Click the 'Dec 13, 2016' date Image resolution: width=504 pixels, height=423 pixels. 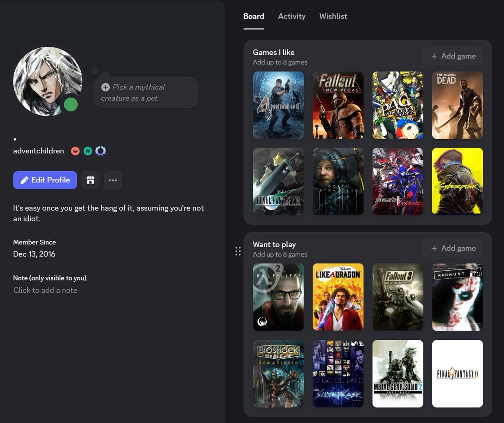coord(34,254)
